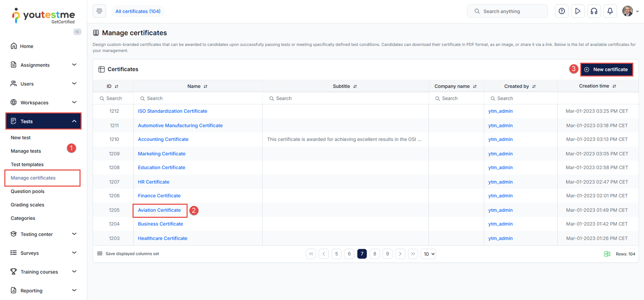Click the hamburger menu icon in top bar
This screenshot has width=644, height=300.
coord(99,11)
